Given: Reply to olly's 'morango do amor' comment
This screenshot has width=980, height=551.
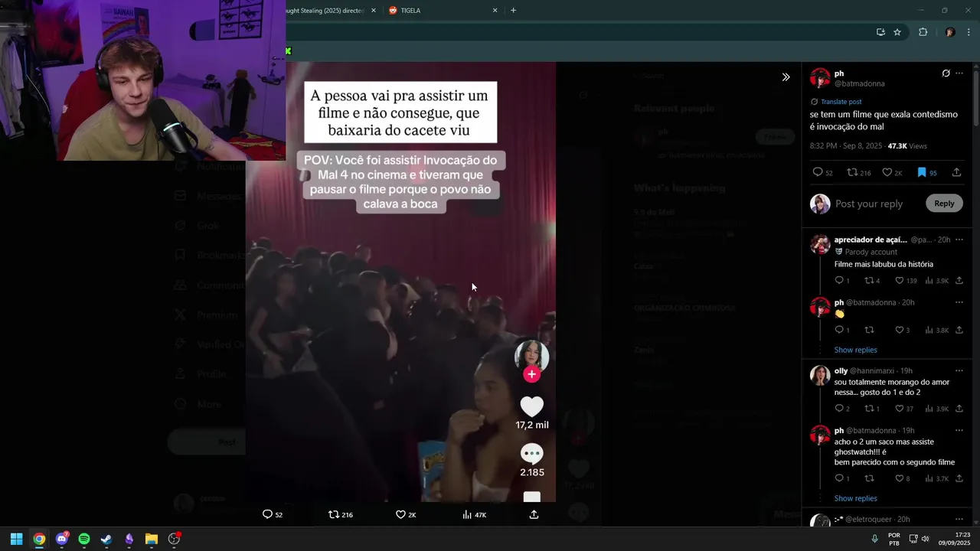Looking at the screenshot, I should pyautogui.click(x=841, y=409).
